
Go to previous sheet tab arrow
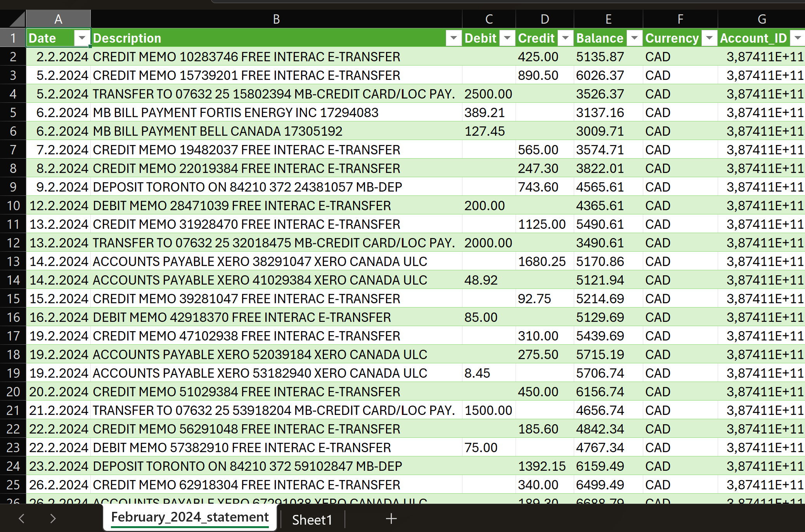point(22,518)
